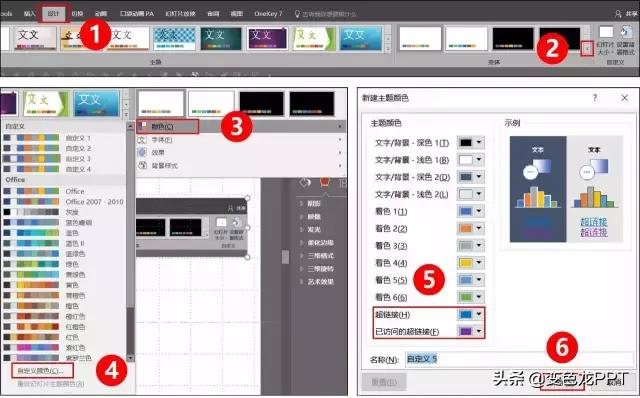Screen dimensions: 640x398
Task: Open the 着色 1 accent color dropdown
Action: click(471, 211)
